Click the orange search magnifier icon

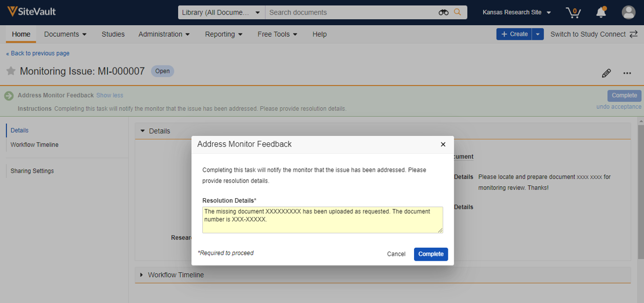(x=457, y=13)
